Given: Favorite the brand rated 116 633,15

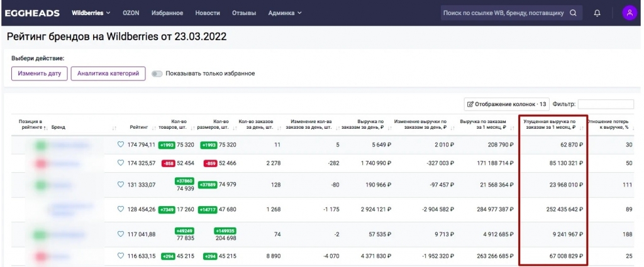Looking at the screenshot, I should 120,256.
